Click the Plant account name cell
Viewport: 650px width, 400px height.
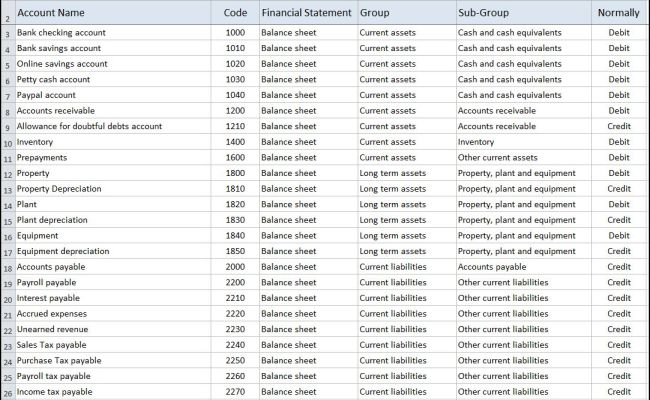(x=113, y=204)
